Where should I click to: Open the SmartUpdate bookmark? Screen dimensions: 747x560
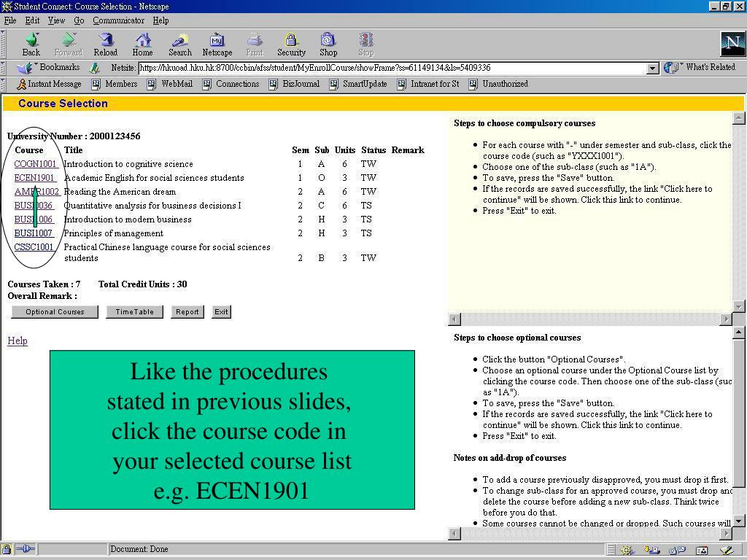tap(358, 84)
